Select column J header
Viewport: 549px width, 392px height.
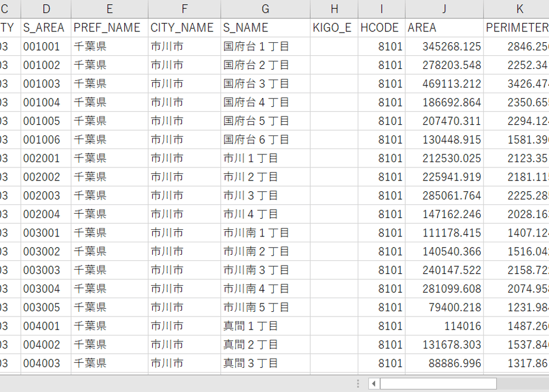[444, 9]
